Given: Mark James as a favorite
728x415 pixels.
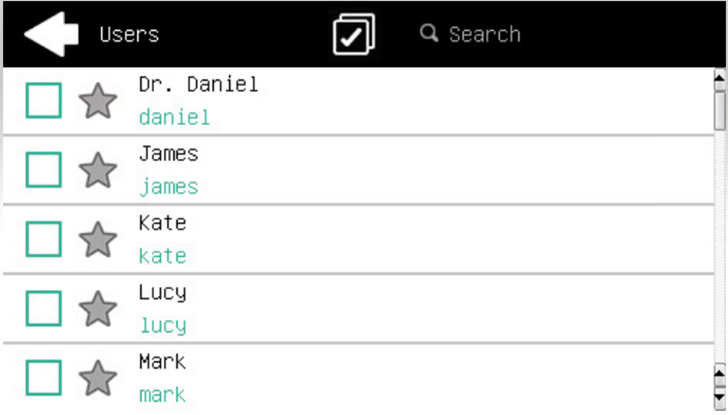Looking at the screenshot, I should 97,170.
